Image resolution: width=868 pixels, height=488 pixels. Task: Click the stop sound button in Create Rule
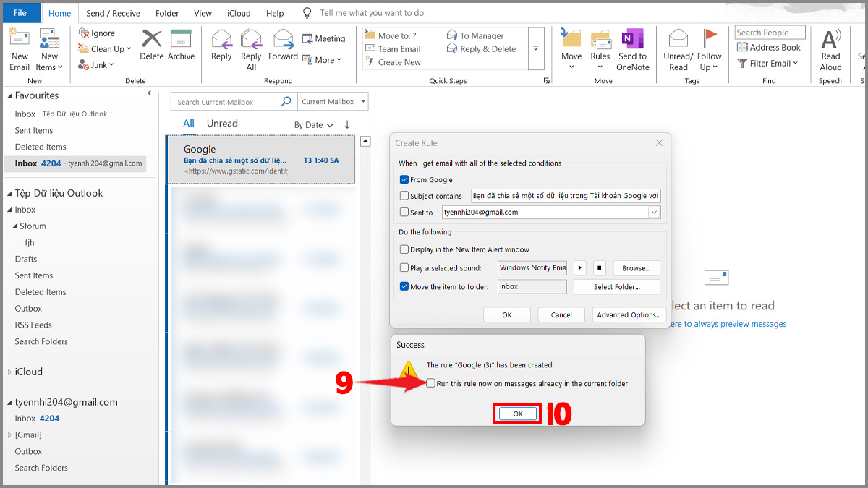click(x=599, y=267)
